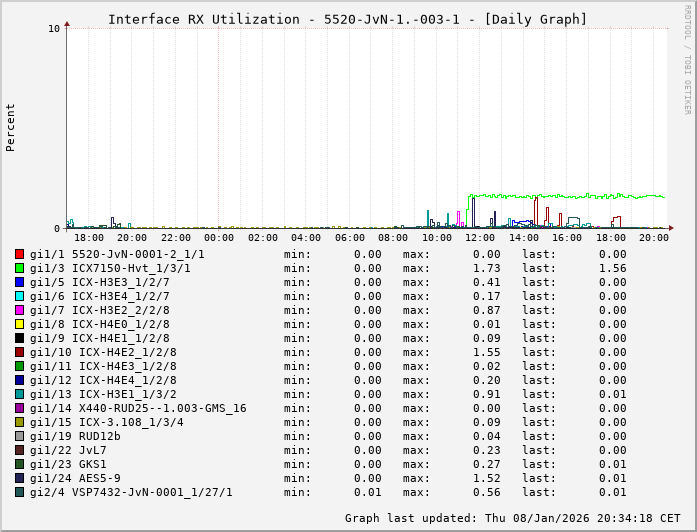Select the magenta gi1/7 legend swatch
697x532 pixels.
pyautogui.click(x=19, y=310)
